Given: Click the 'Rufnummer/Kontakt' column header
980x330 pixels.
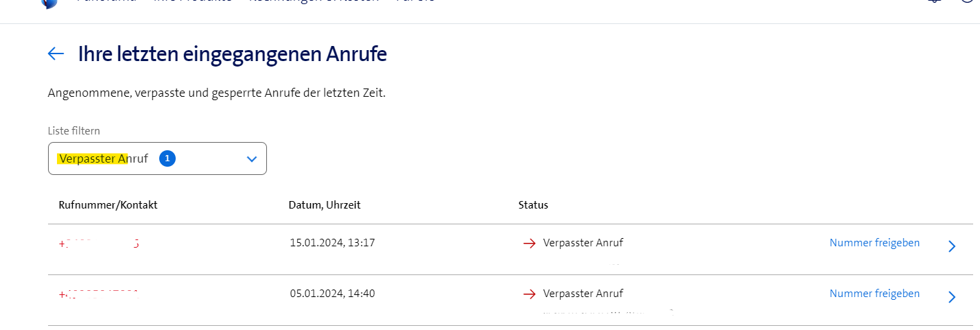Looking at the screenshot, I should coord(108,205).
